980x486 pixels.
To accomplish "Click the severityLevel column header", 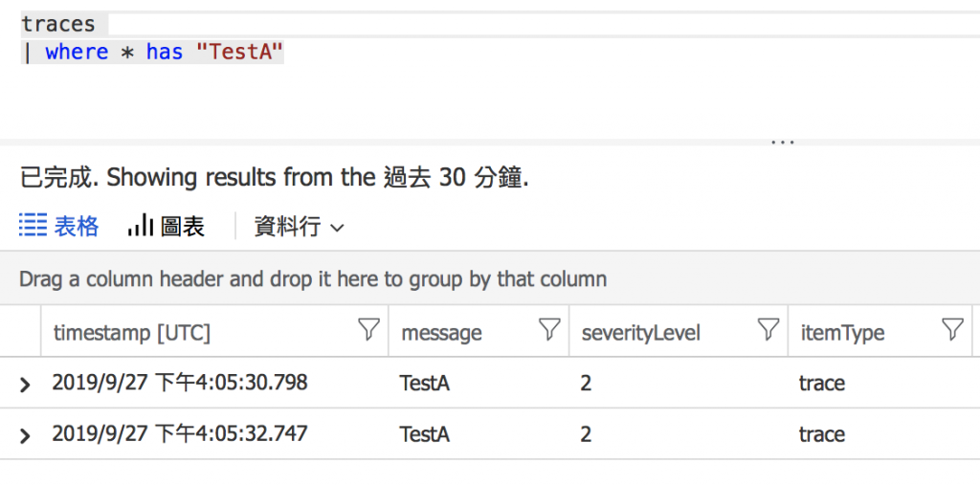I will [x=641, y=333].
